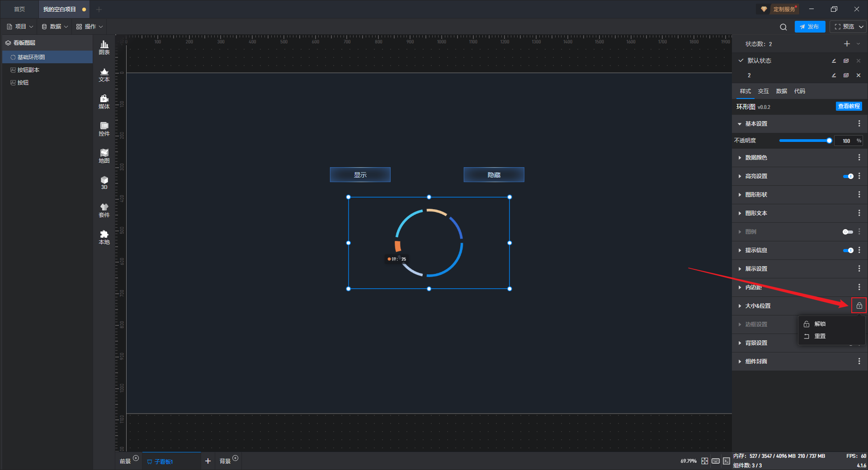Enable the 图例 legend toggle
The width and height of the screenshot is (868, 470).
pos(847,232)
